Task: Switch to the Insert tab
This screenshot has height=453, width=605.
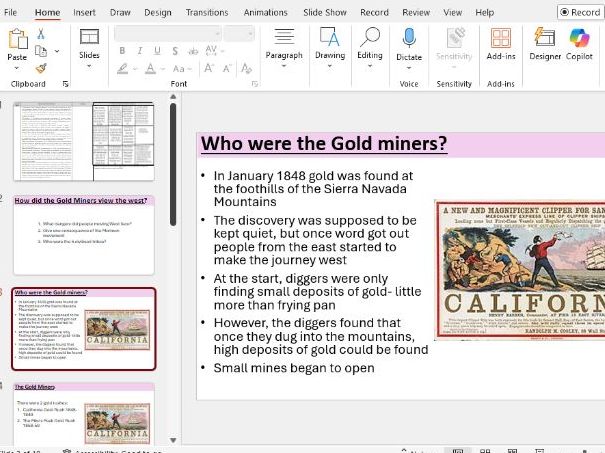Action: (x=84, y=12)
